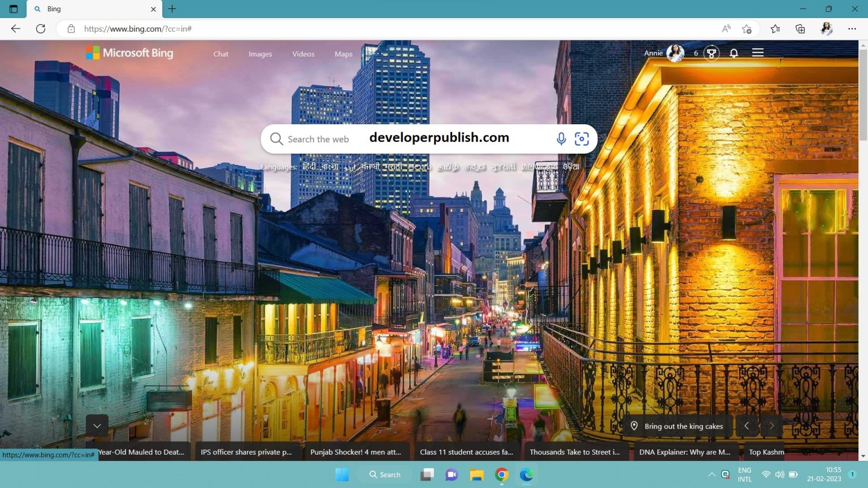This screenshot has width=868, height=488.
Task: Open visual search with the camera icon
Action: (x=581, y=138)
